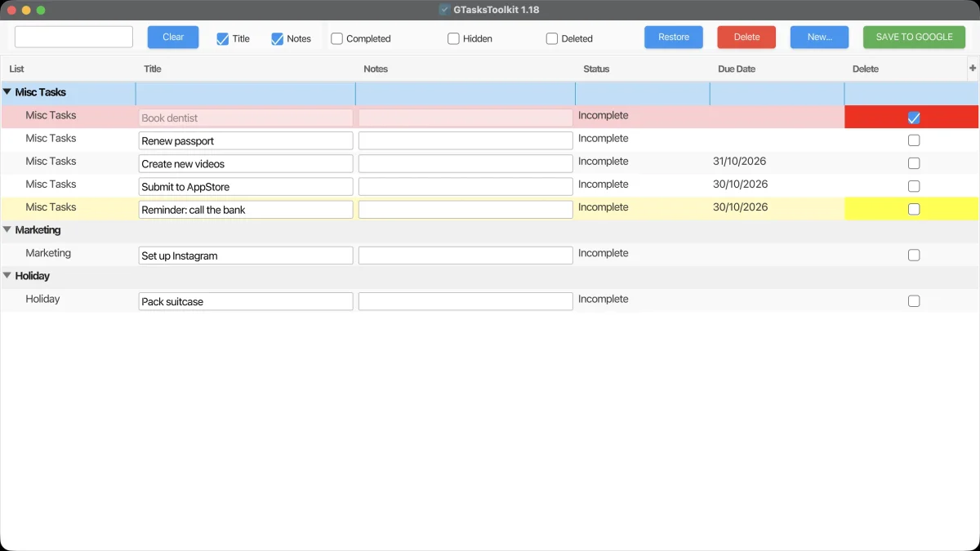Check delete box for Pack suitcase

(914, 301)
